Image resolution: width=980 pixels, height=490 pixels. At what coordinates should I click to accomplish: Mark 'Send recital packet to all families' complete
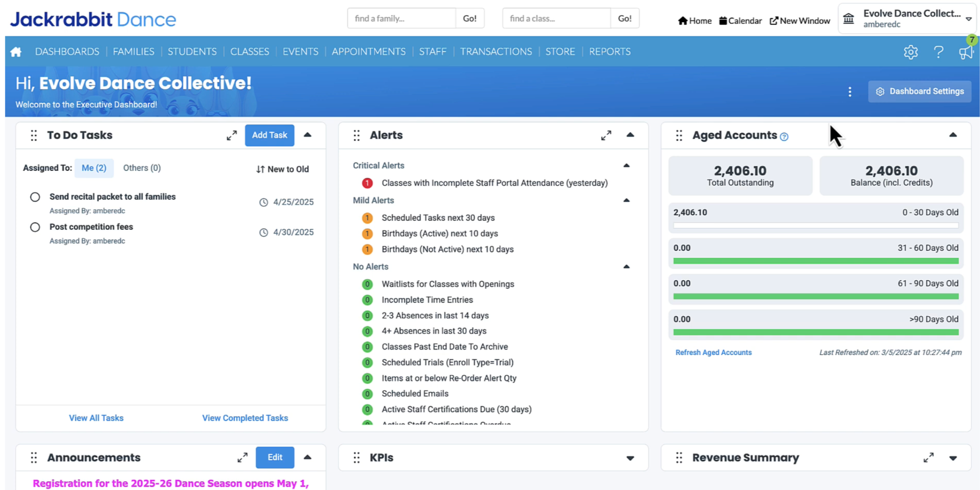(x=35, y=197)
